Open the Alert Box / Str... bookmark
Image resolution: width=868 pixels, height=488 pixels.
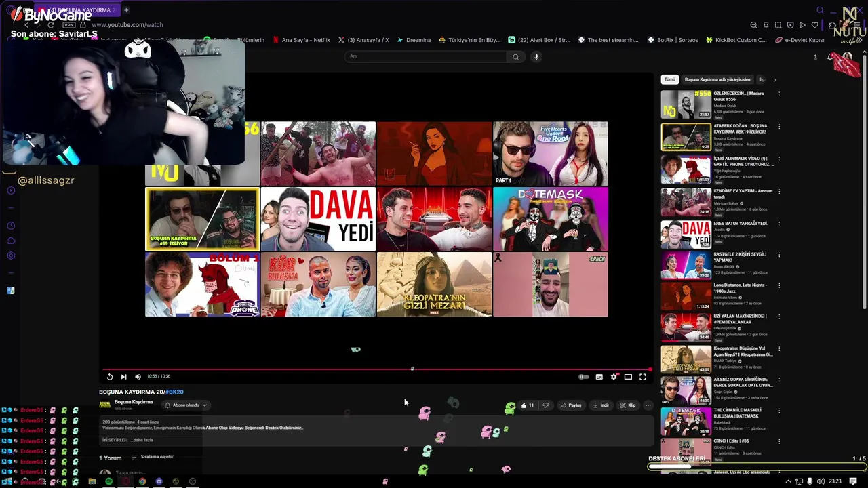pyautogui.click(x=539, y=40)
